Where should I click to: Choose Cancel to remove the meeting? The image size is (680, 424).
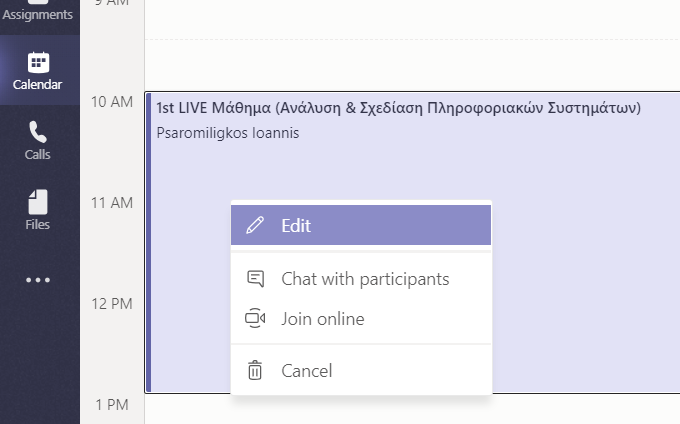(361, 371)
